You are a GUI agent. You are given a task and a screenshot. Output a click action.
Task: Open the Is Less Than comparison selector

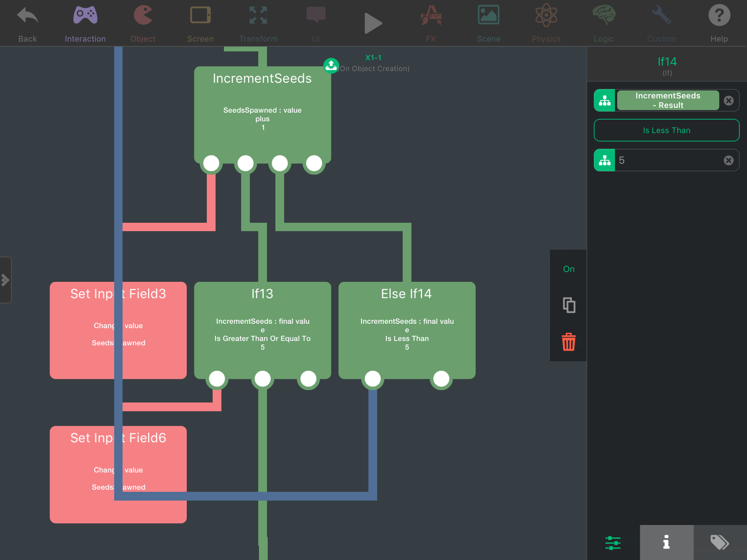(666, 130)
